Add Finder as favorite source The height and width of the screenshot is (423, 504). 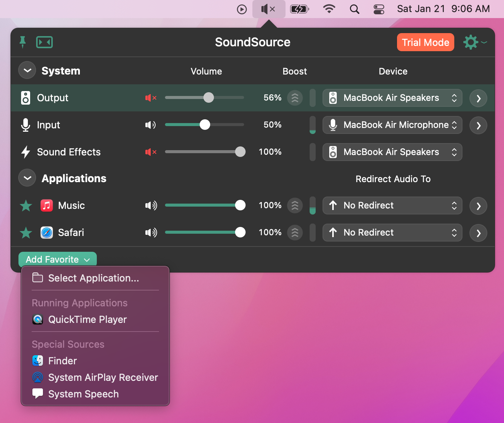95,361
